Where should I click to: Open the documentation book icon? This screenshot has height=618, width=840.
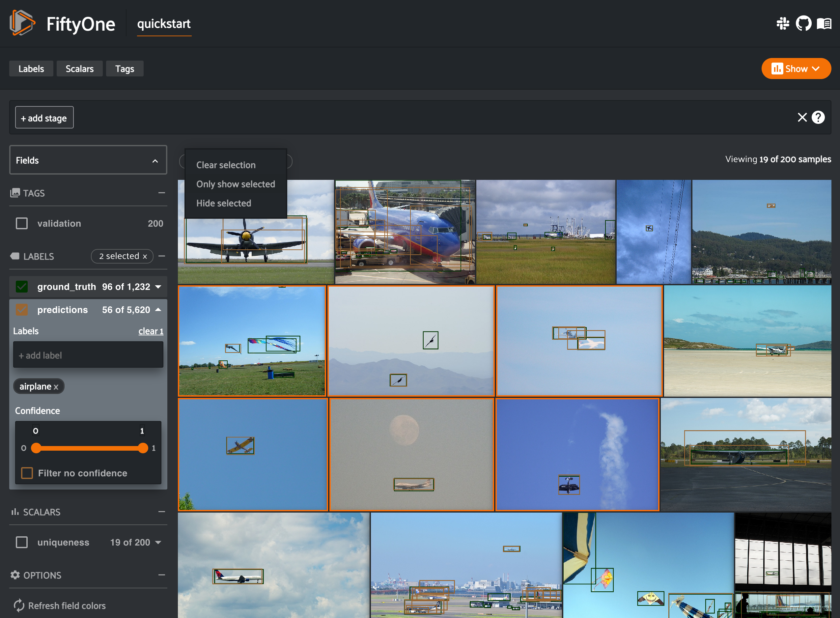[824, 24]
